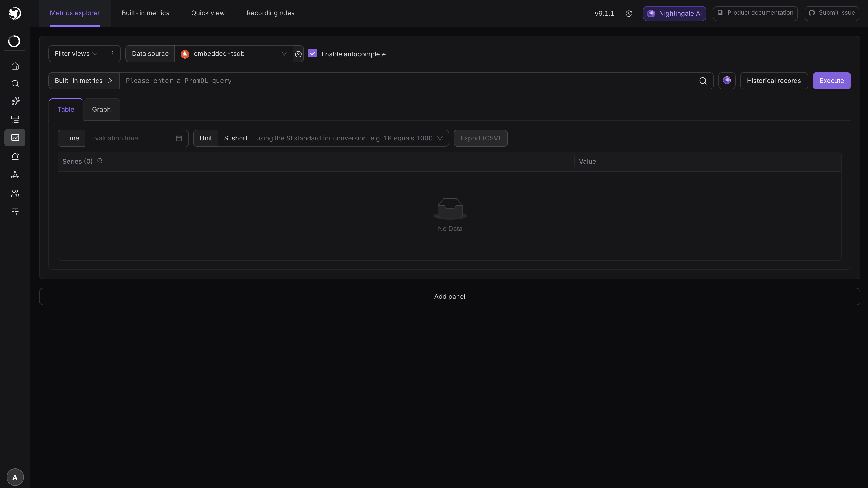868x488 pixels.
Task: Click the AI assistant icon beside query
Action: click(727, 81)
